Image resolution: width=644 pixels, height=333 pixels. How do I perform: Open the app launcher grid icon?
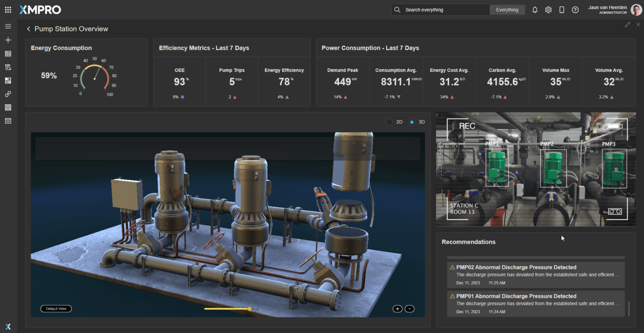(8, 10)
